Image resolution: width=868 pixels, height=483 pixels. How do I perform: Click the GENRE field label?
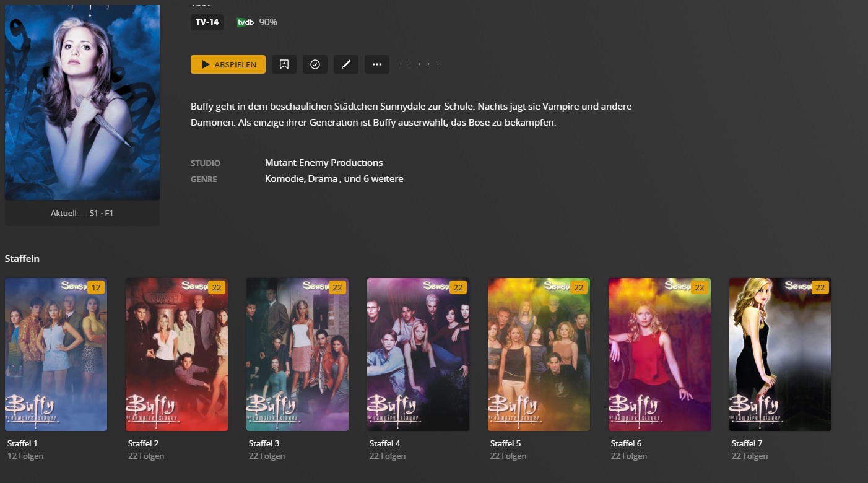[204, 180]
